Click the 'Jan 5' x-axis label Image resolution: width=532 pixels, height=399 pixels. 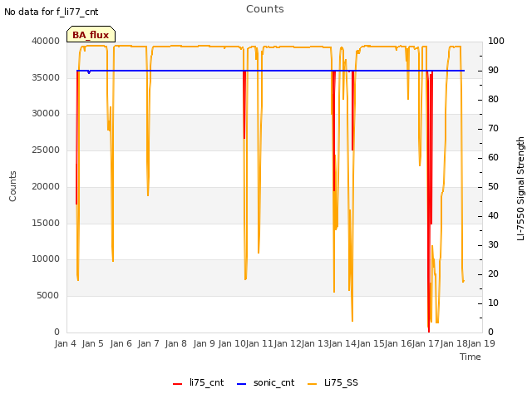[92, 343]
